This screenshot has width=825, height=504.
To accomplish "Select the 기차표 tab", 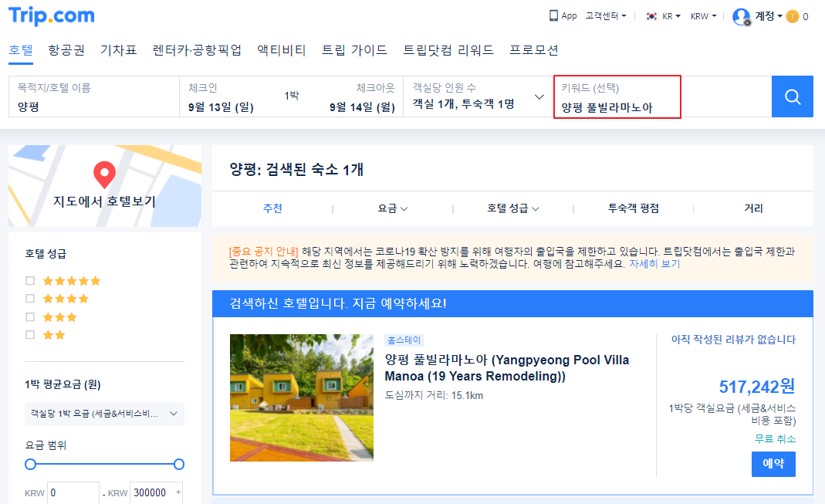I will (118, 50).
